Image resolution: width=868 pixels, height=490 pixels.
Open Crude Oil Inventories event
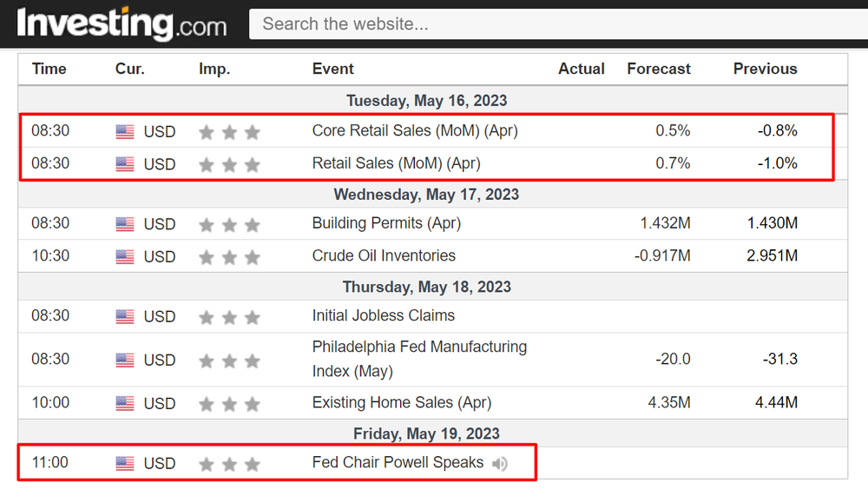pos(384,255)
